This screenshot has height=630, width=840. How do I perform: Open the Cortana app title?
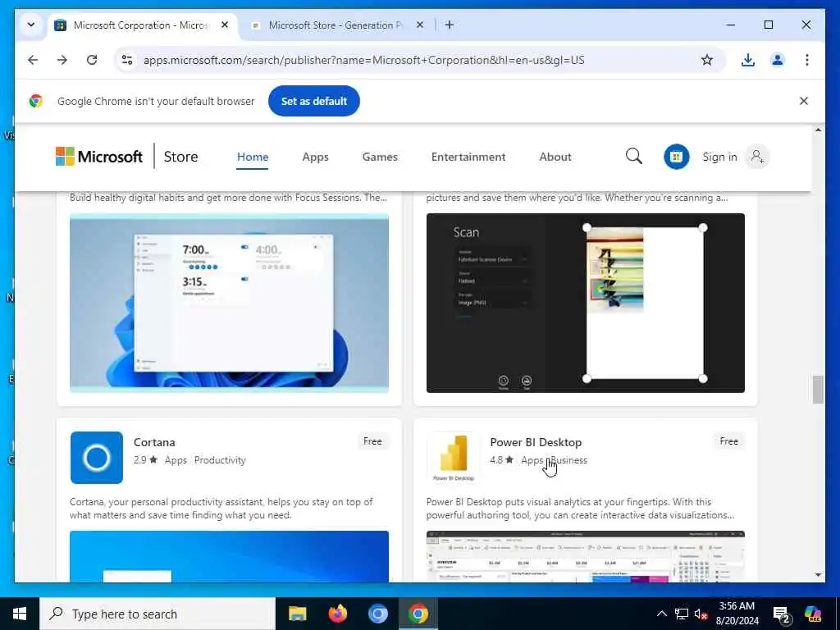(154, 442)
